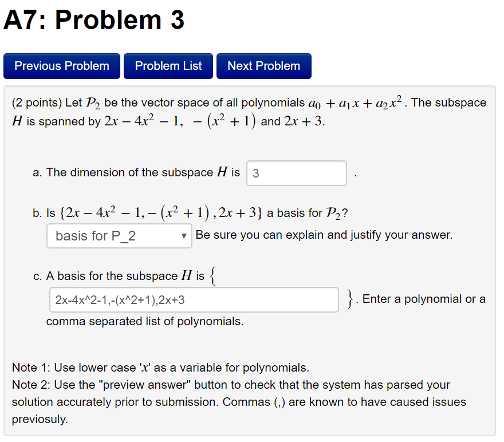
Task: Switch to Next Problem via navigation bar
Action: (263, 66)
